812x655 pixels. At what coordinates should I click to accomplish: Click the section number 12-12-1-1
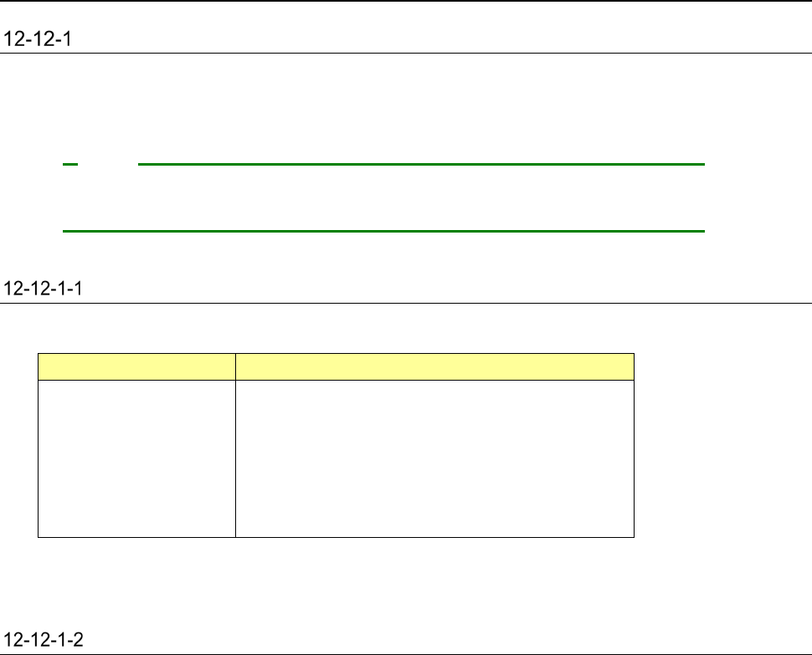(x=48, y=289)
